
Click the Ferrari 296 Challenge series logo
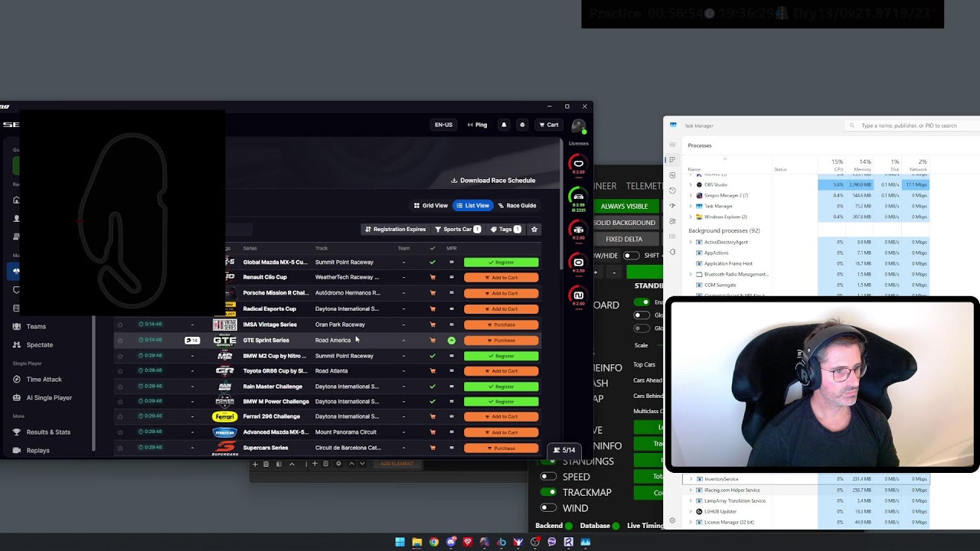tap(225, 416)
